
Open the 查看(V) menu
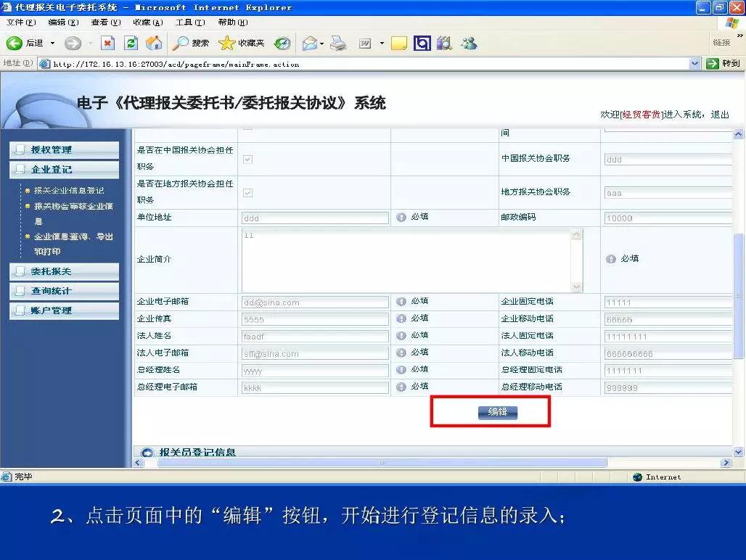(106, 22)
